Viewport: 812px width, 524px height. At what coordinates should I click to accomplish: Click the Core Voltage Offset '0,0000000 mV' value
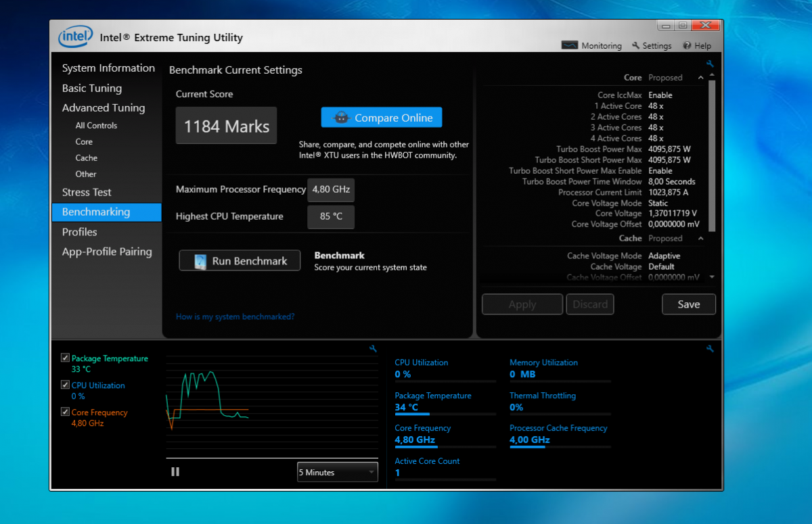click(674, 224)
